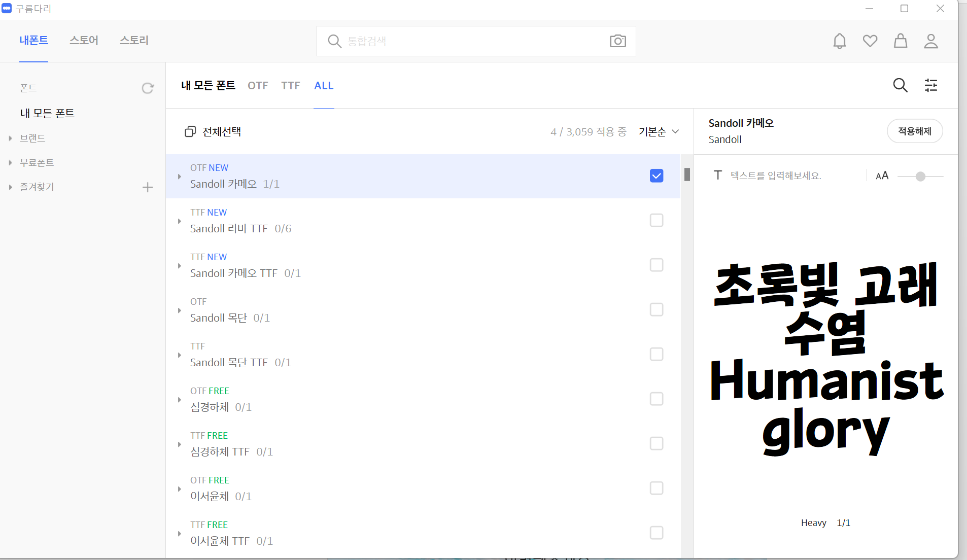
Task: Open wishlist heart icon
Action: point(870,41)
